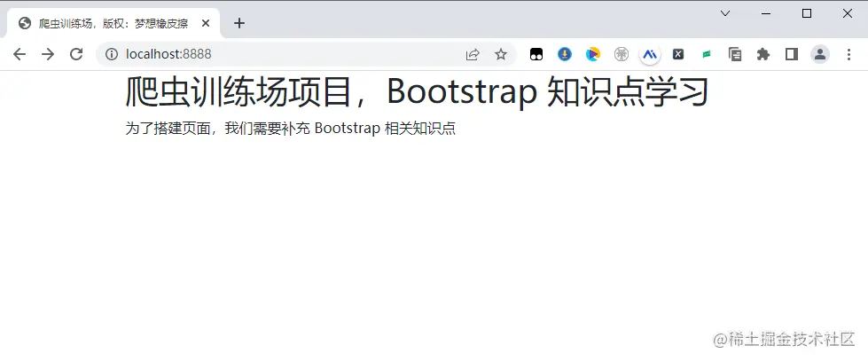Share this page icon in address bar
Image resolution: width=868 pixels, height=361 pixels.
pos(473,54)
